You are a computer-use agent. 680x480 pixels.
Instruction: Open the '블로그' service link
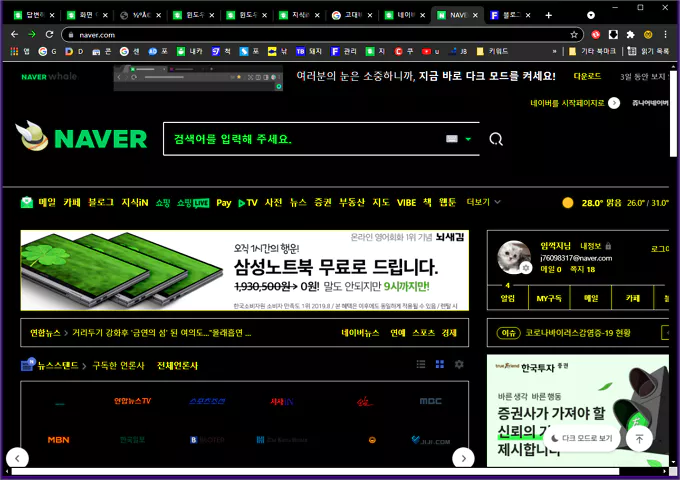101,202
